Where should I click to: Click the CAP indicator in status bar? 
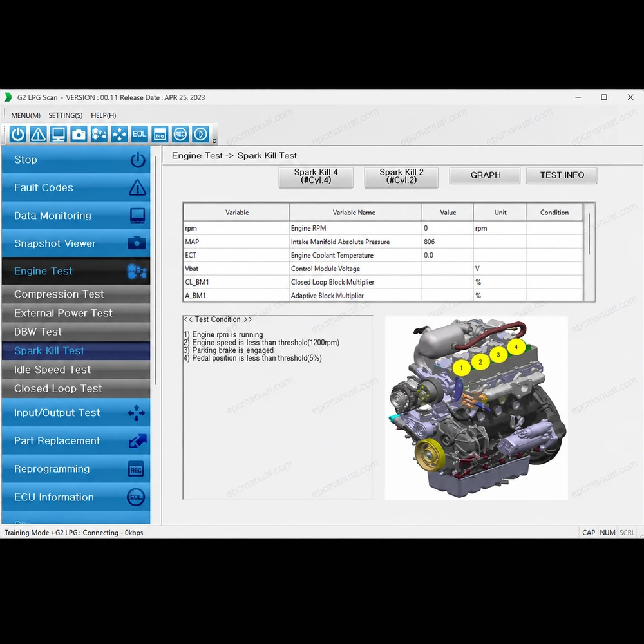pyautogui.click(x=589, y=533)
